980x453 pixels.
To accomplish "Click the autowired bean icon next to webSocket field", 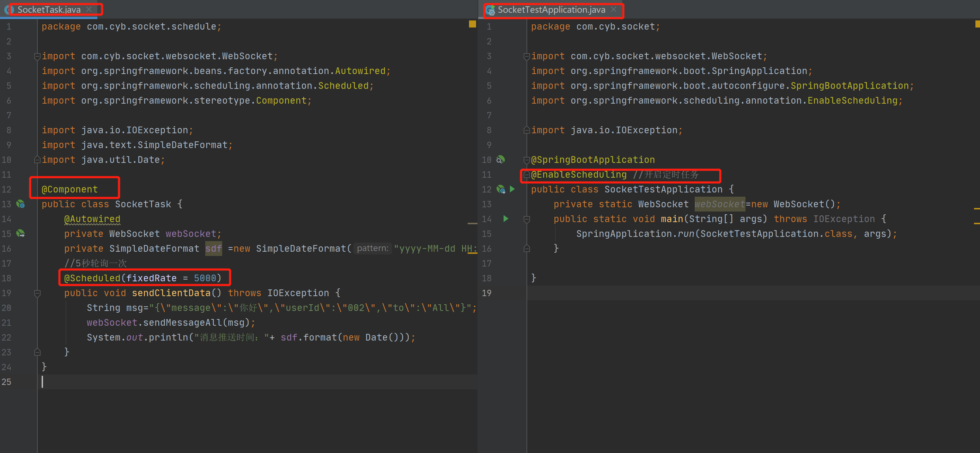I will tap(21, 233).
